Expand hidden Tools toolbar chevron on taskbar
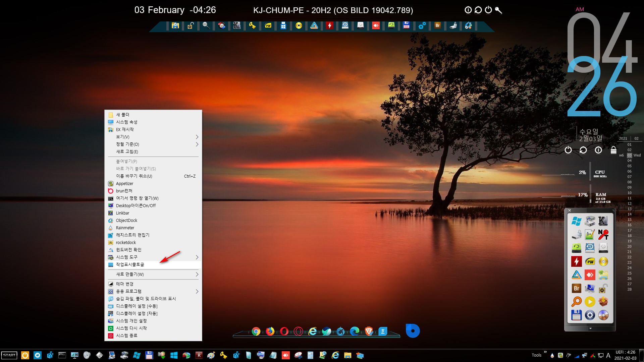 point(545,352)
